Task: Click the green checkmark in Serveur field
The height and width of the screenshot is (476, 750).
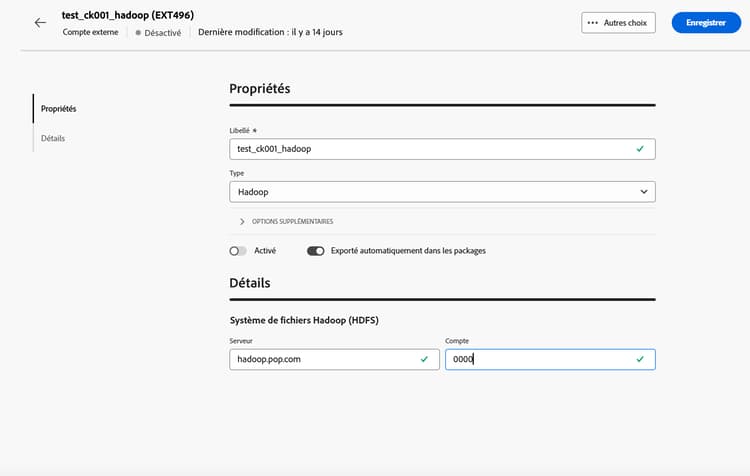Action: (424, 359)
